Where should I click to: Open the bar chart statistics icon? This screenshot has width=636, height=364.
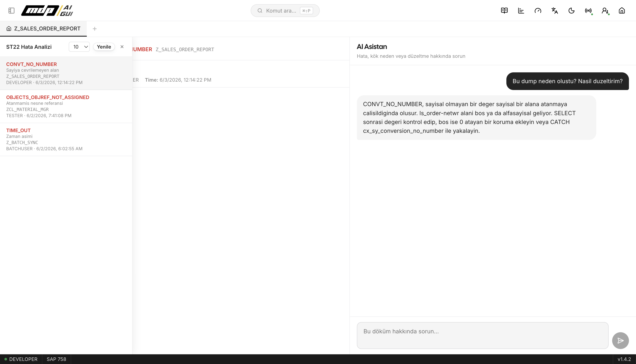521,11
